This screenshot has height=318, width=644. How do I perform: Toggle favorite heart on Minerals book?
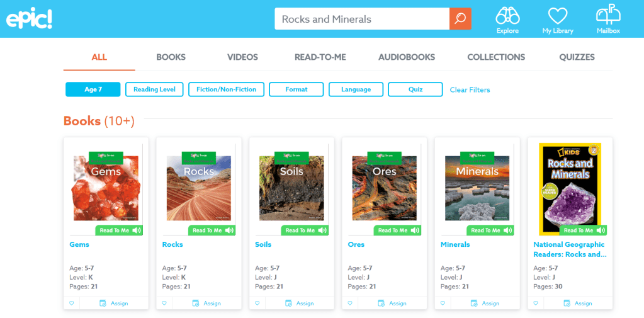[443, 304]
